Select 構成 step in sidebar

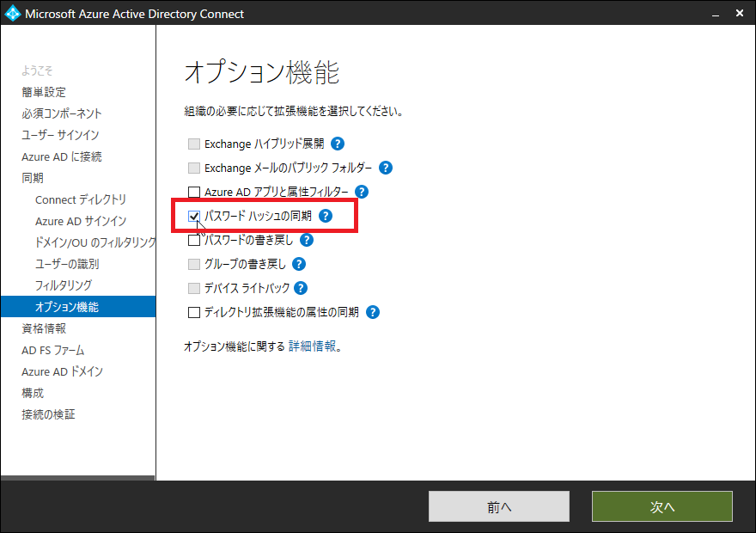(33, 393)
